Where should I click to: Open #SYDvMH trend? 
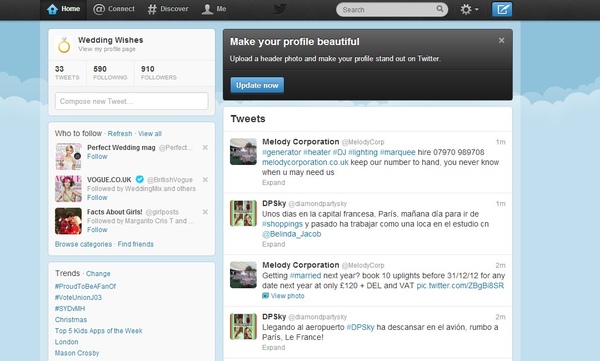click(70, 309)
